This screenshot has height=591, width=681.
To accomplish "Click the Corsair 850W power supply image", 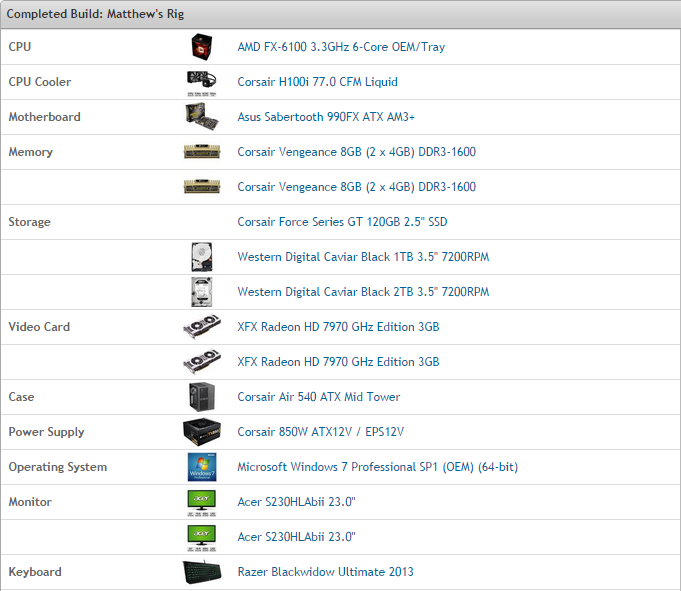I will point(202,432).
